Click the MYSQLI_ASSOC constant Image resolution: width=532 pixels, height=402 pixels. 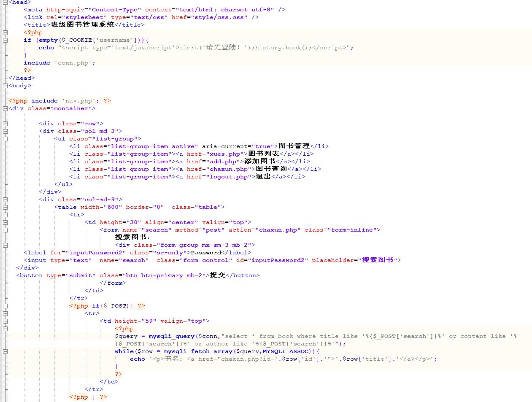pos(286,351)
